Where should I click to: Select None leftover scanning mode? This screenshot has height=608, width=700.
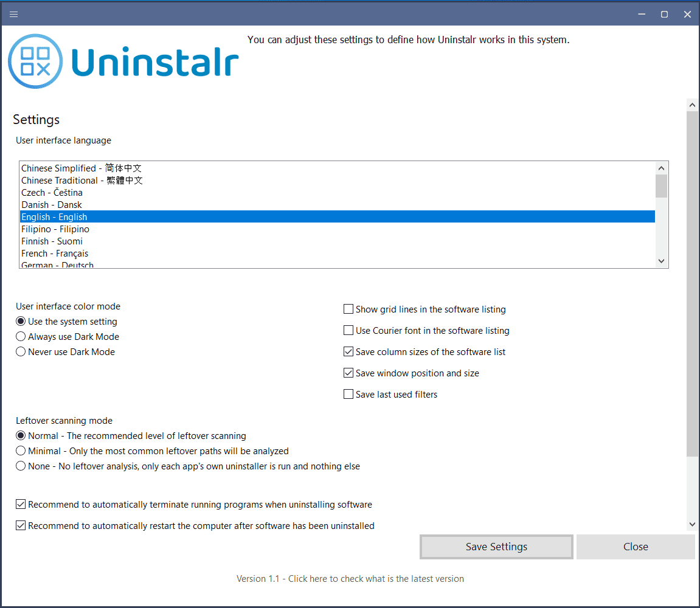(x=188, y=466)
